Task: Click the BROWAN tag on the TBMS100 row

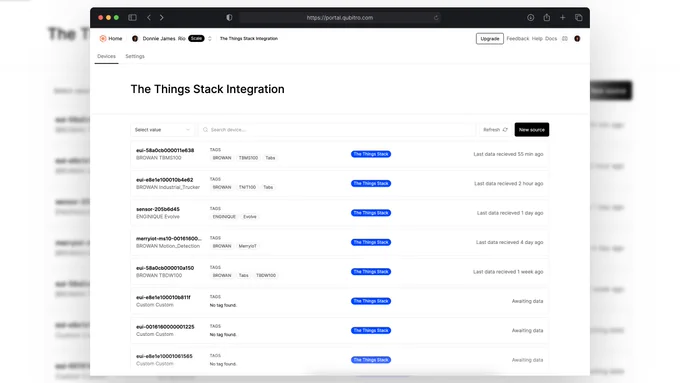Action: pos(222,158)
